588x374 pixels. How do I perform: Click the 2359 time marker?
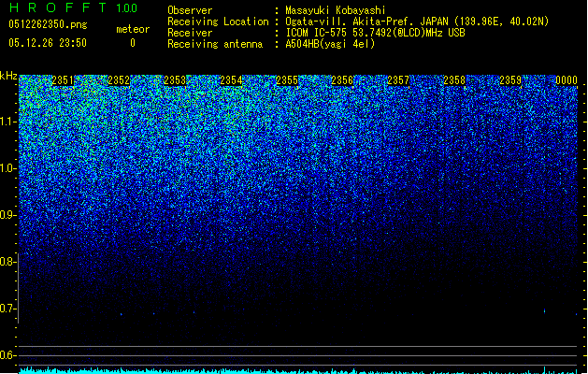[x=510, y=80]
